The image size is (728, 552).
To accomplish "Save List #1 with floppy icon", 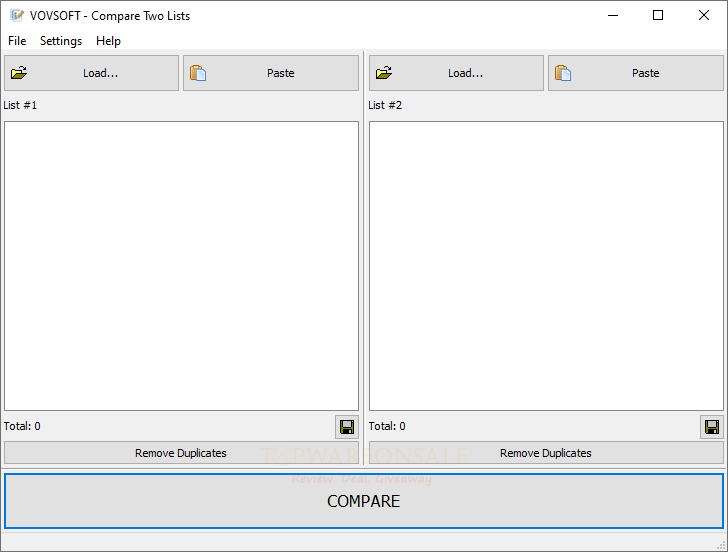I will pos(347,427).
